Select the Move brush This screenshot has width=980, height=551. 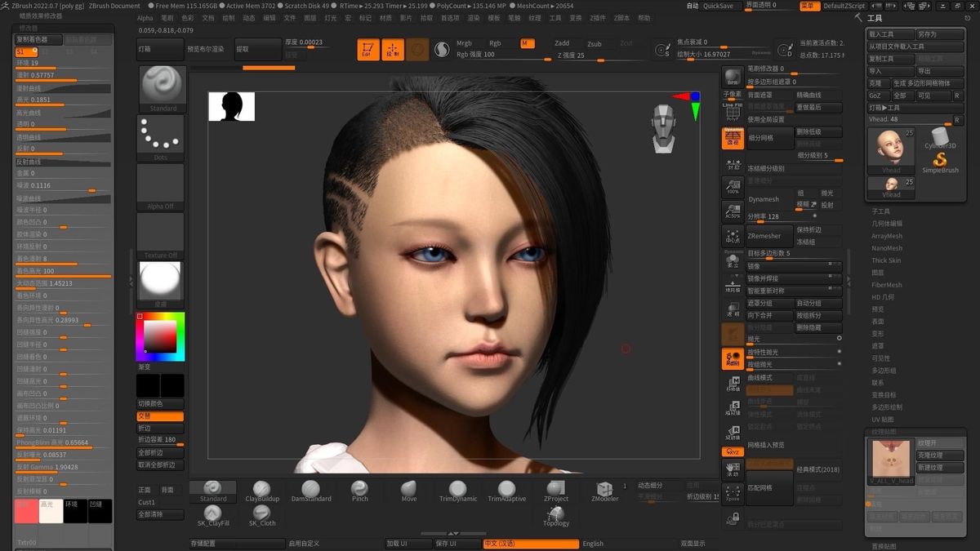[409, 491]
